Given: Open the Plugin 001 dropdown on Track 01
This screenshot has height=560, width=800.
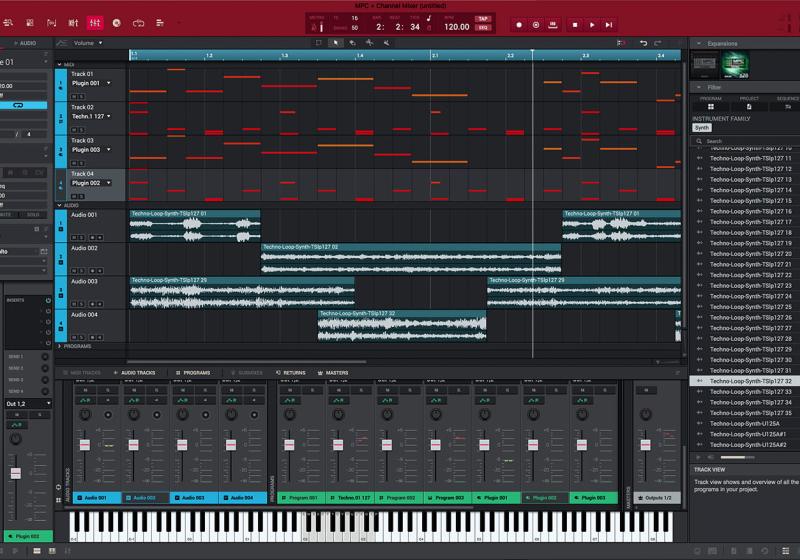Looking at the screenshot, I should pos(109,84).
